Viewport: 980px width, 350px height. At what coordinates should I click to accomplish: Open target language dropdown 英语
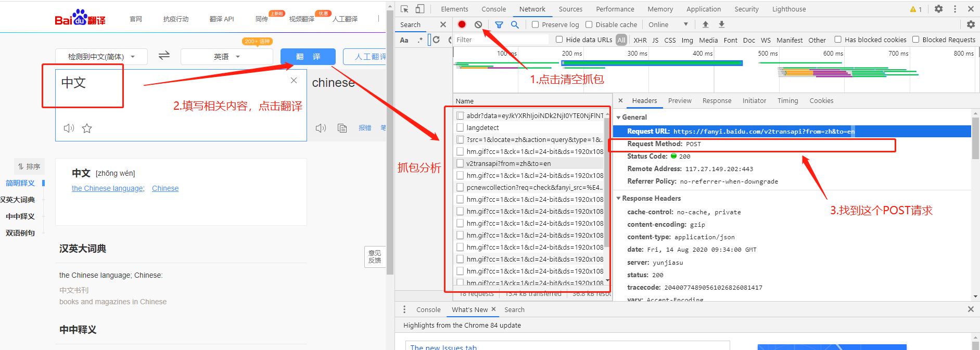pyautogui.click(x=226, y=56)
